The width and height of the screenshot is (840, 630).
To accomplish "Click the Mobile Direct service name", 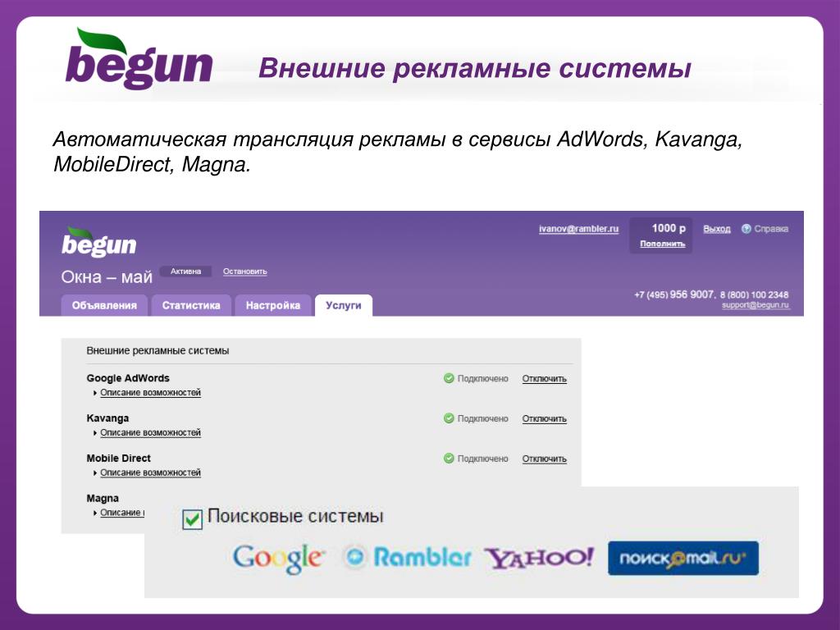I will (x=118, y=459).
